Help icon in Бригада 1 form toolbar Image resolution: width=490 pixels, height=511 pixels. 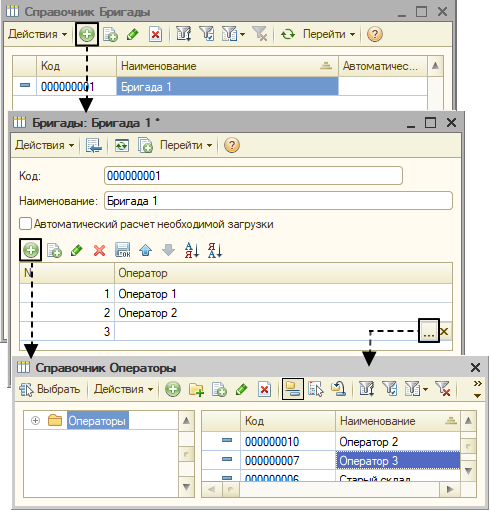click(x=232, y=145)
